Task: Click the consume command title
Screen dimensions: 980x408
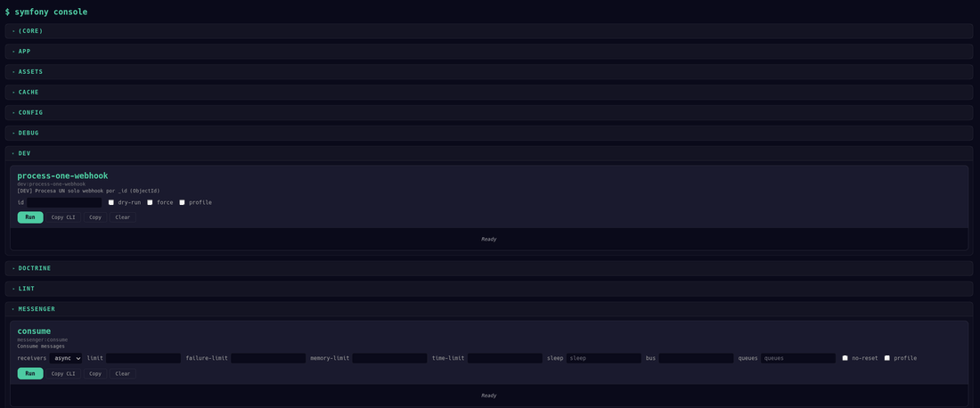Action: [x=35, y=331]
